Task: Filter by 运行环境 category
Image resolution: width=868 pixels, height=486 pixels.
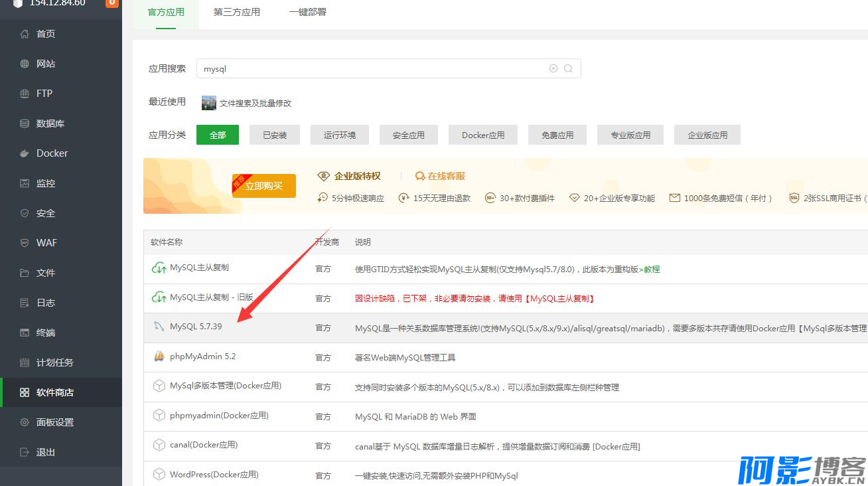Action: coord(340,135)
